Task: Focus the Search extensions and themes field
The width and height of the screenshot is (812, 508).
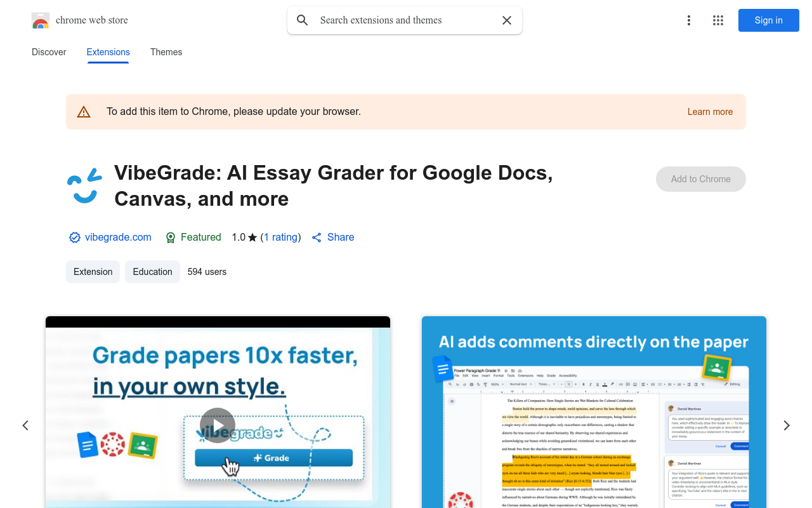Action: (x=405, y=20)
